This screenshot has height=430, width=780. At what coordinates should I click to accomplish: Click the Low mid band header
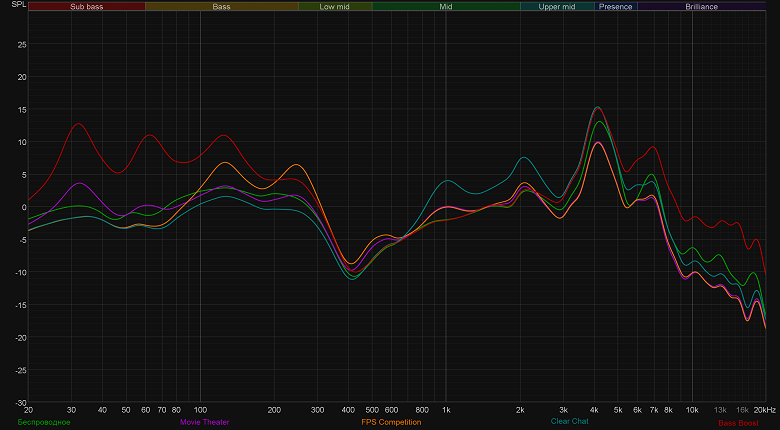[x=335, y=6]
